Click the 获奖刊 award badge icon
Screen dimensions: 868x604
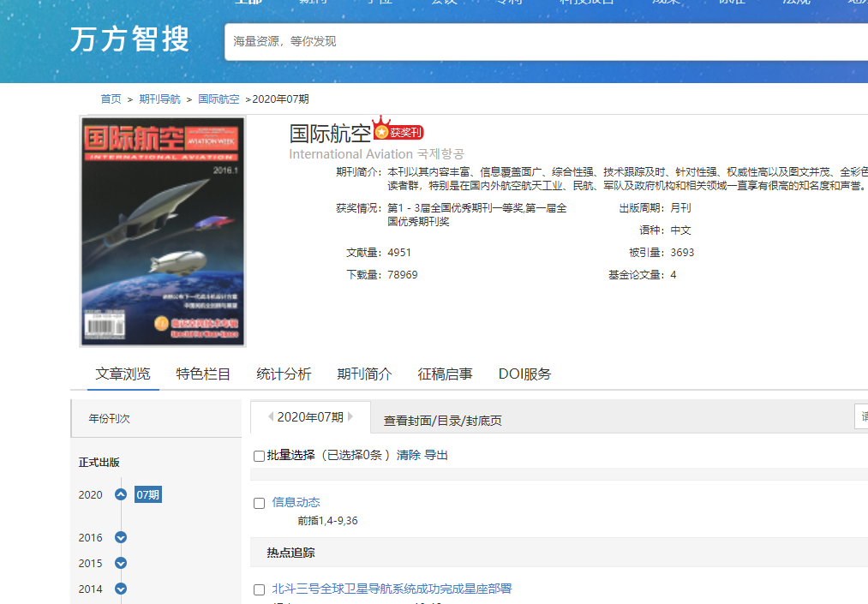point(398,131)
